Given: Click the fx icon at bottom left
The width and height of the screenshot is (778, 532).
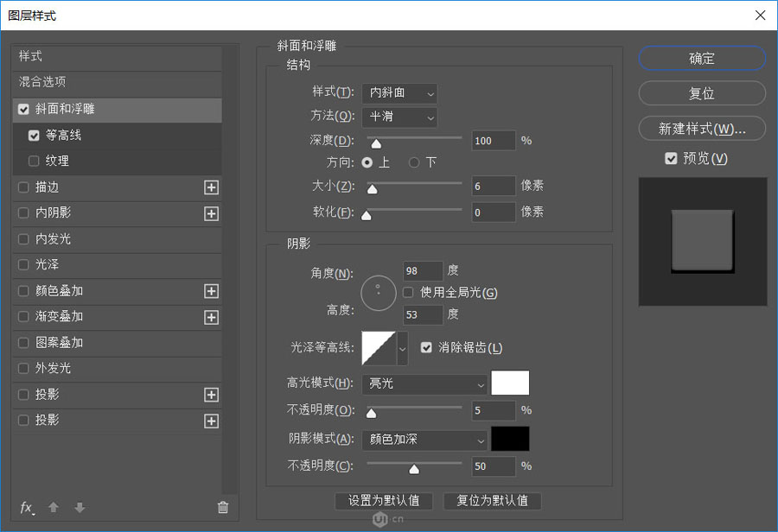Looking at the screenshot, I should (25, 508).
